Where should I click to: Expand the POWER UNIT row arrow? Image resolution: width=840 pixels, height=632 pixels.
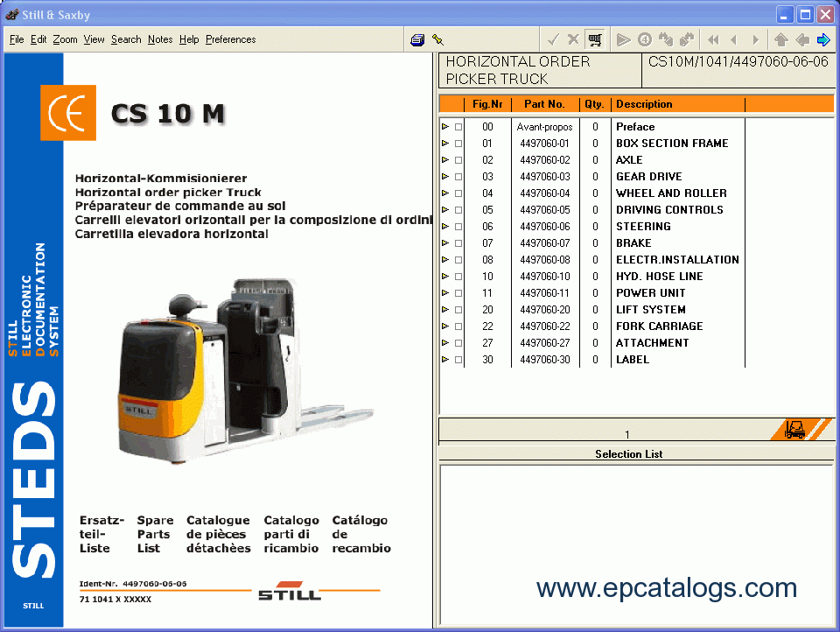[x=445, y=292]
